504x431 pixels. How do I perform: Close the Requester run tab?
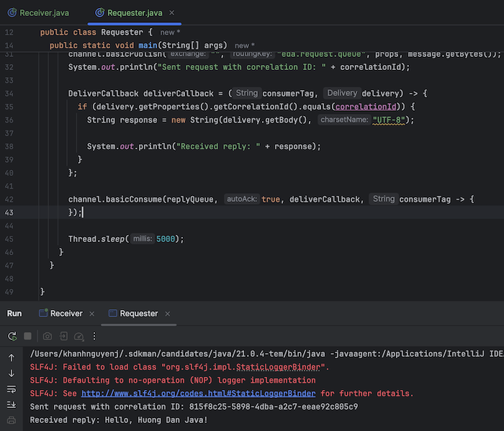[x=168, y=314]
